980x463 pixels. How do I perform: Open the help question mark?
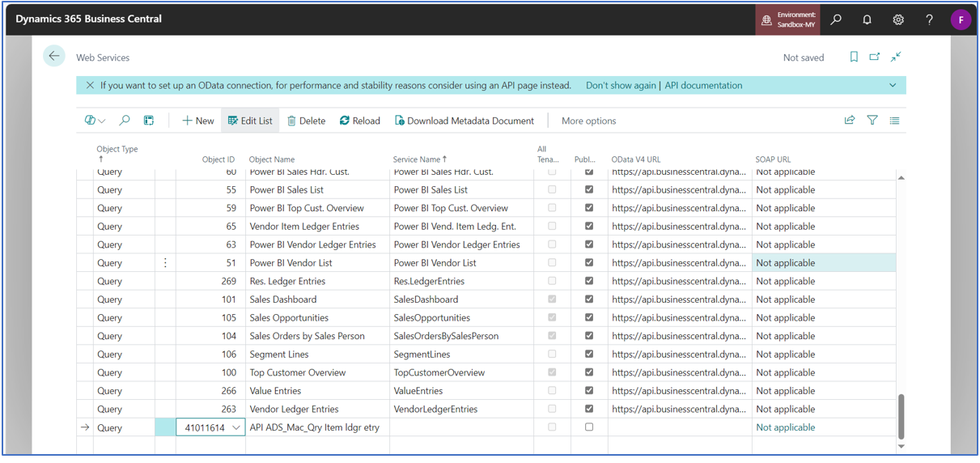click(x=929, y=19)
